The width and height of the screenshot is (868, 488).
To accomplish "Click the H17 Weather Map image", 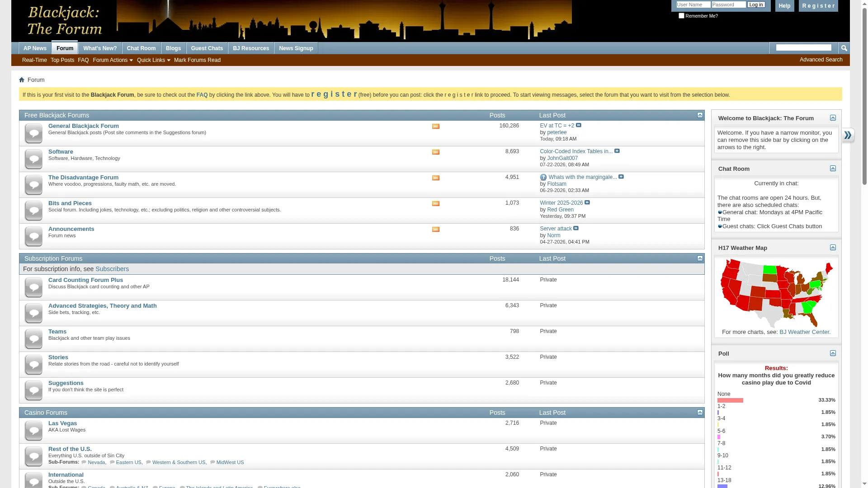I will pos(776,293).
